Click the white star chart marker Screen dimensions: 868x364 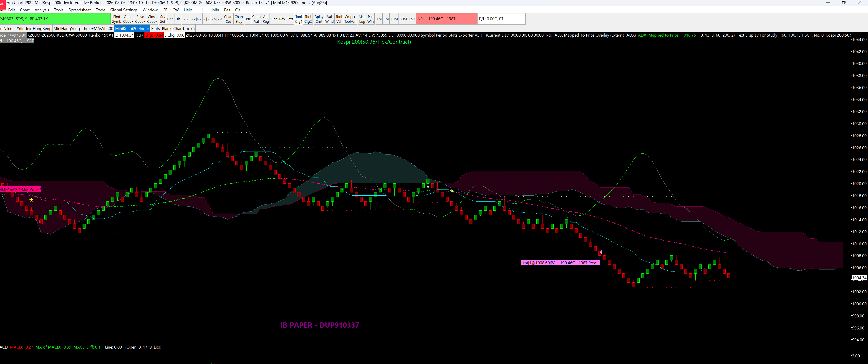pos(428,186)
